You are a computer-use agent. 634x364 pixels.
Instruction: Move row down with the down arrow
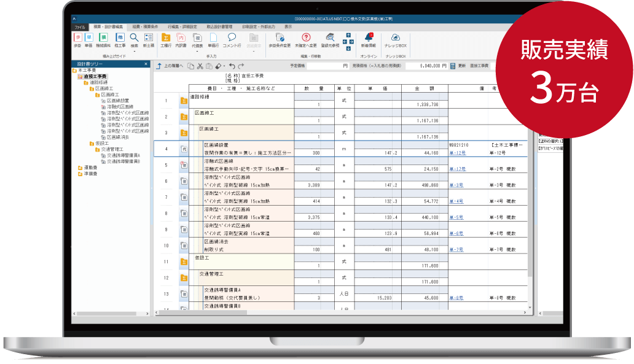click(x=348, y=48)
